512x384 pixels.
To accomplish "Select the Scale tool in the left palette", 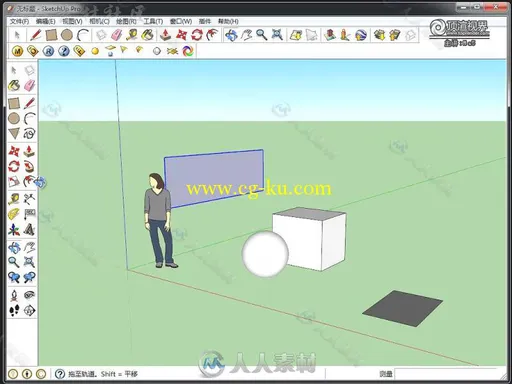I will pyautogui.click(x=14, y=182).
